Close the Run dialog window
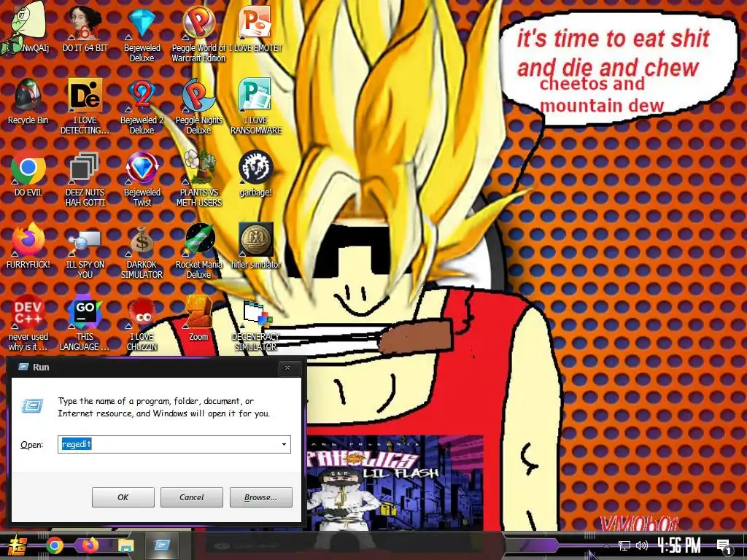Image resolution: width=747 pixels, height=560 pixels. point(287,367)
